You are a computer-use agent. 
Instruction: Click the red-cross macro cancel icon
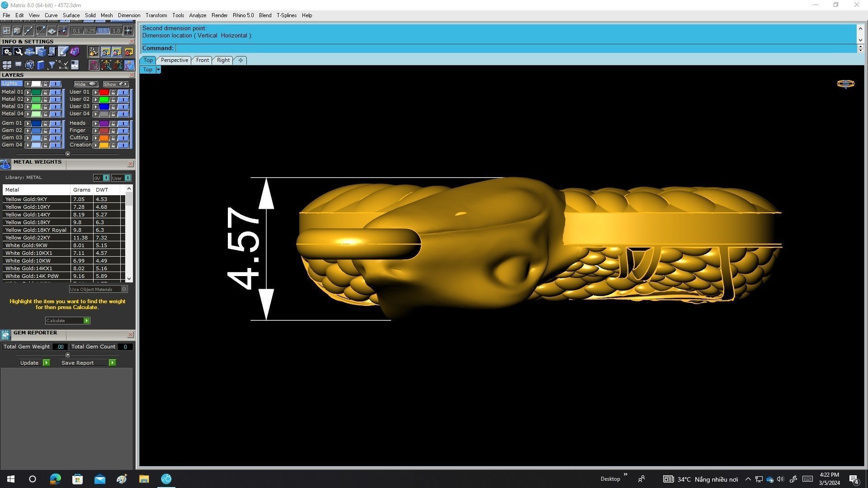129,52
